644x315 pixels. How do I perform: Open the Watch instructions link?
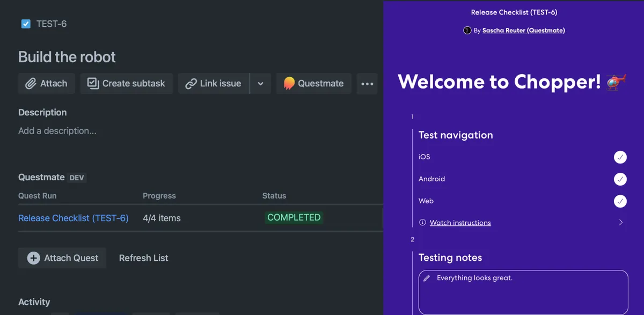460,223
